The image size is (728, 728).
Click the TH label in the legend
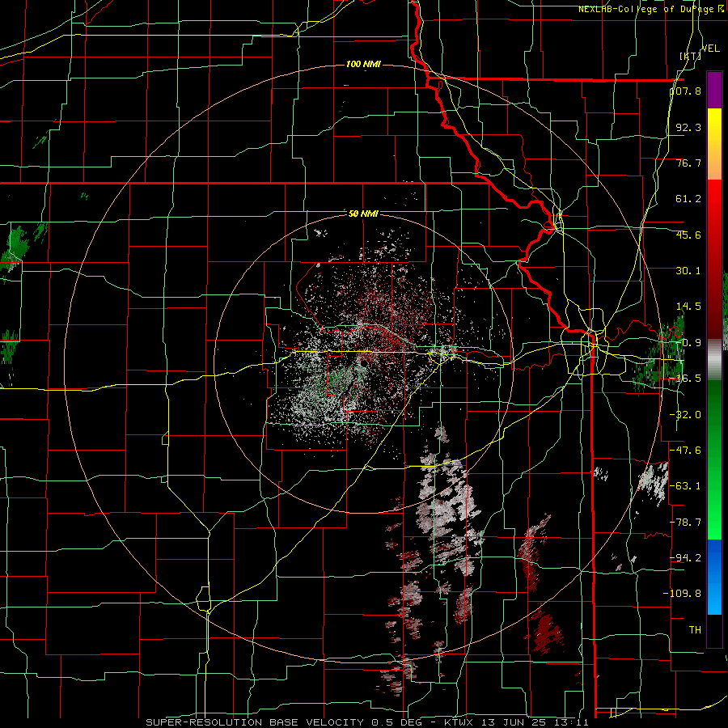695,629
